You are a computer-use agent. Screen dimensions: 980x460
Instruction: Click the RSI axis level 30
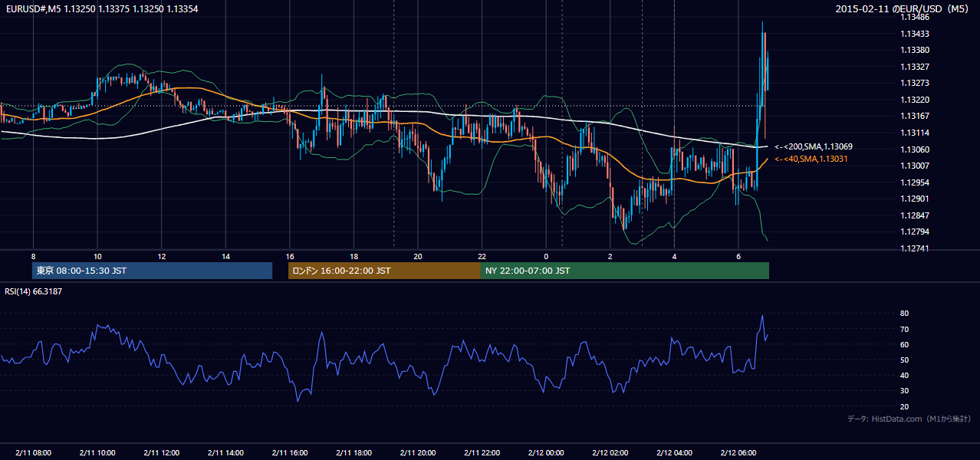point(905,390)
